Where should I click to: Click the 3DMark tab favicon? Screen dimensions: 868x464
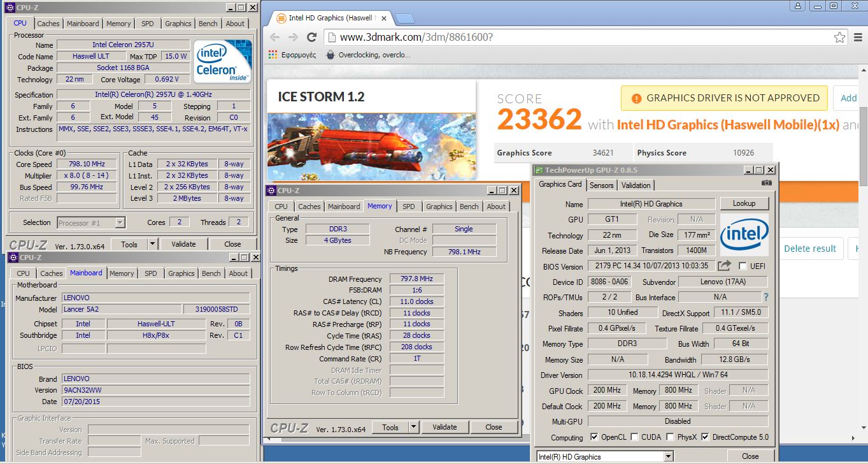281,18
